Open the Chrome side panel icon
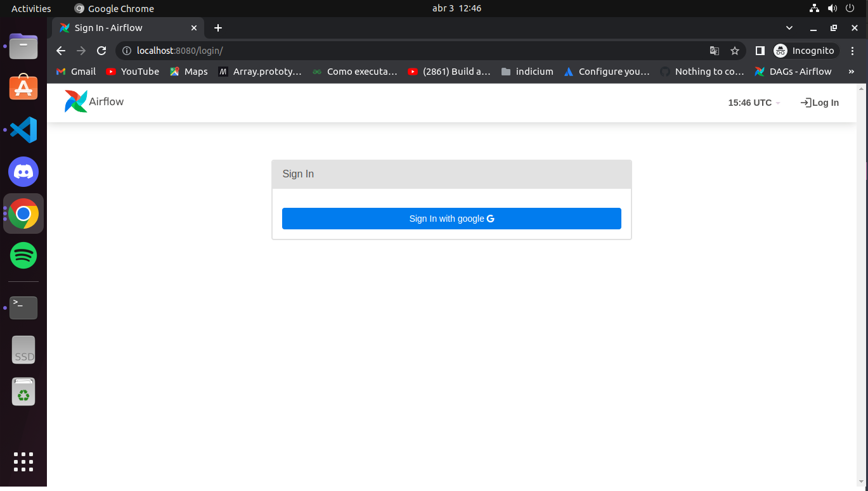Screen dimensions: 868x491 point(760,51)
